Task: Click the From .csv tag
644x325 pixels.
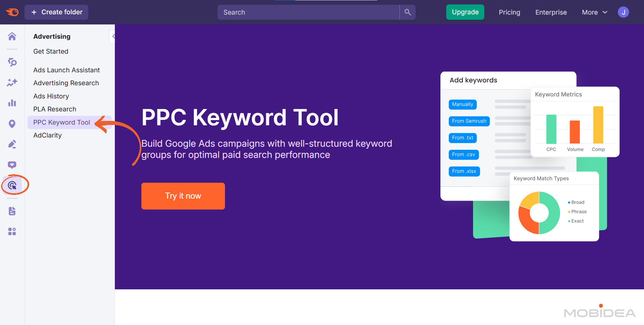Action: (464, 155)
